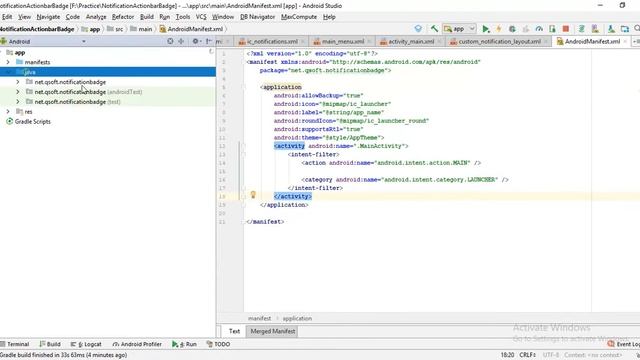
Task: Click the Attach debugger to process icon
Action: click(x=552, y=29)
